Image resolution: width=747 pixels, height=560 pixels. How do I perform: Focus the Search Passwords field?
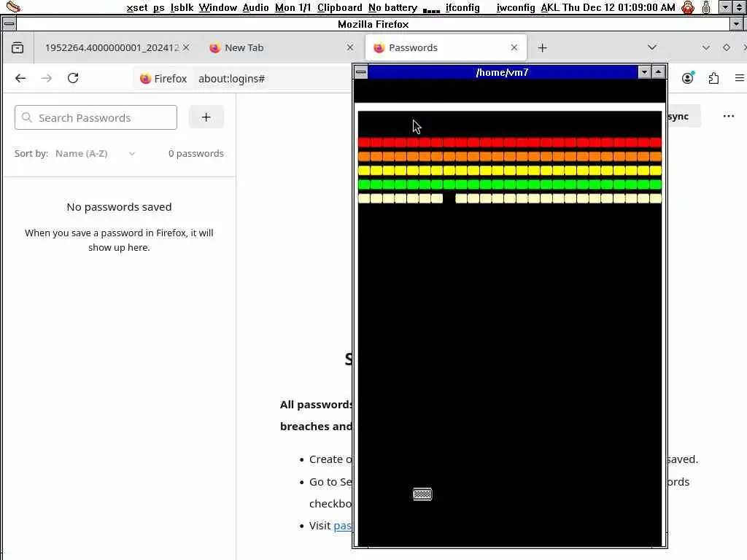96,117
